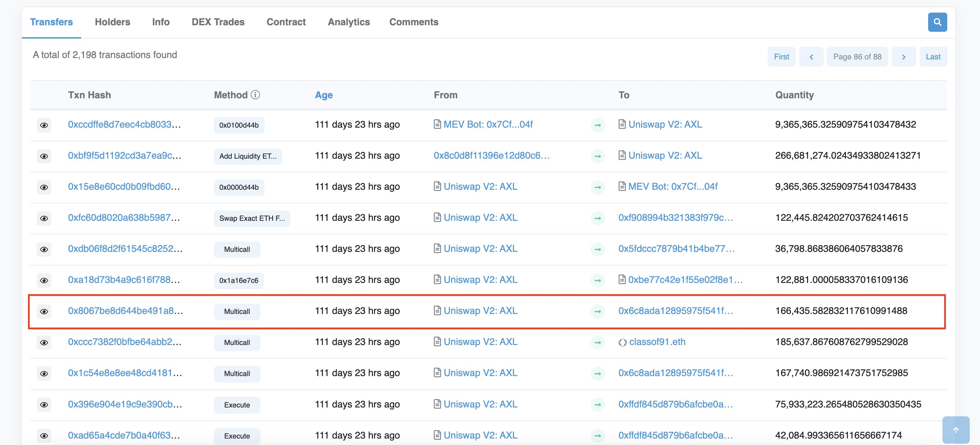The image size is (980, 445).
Task: Sort by the Age column header
Action: tap(323, 95)
